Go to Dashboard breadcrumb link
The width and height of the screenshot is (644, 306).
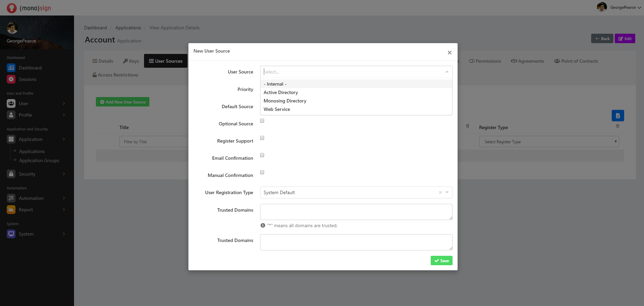95,28
